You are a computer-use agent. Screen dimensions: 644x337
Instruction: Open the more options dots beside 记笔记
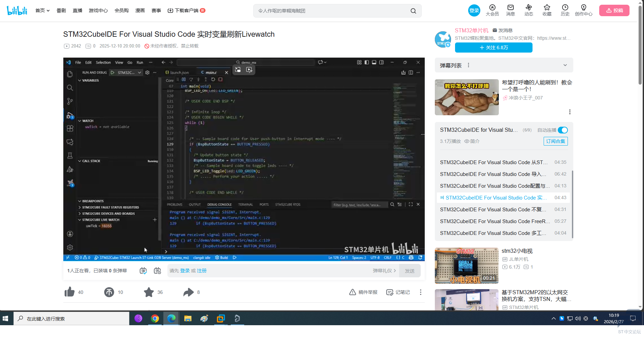(420, 292)
